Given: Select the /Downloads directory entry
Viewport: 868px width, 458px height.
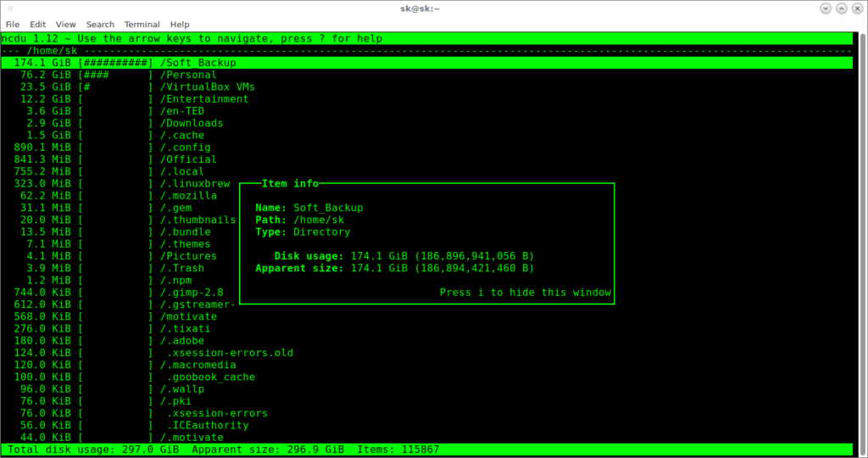Looking at the screenshot, I should [192, 123].
